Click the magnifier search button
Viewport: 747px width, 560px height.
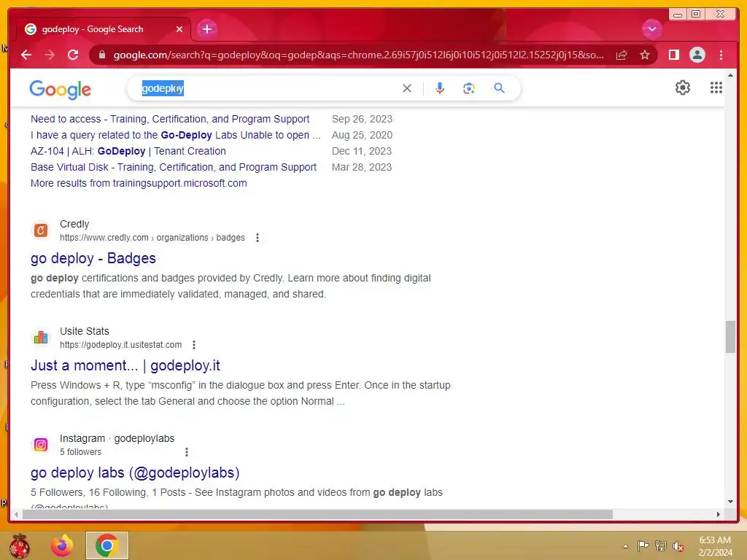point(499,88)
